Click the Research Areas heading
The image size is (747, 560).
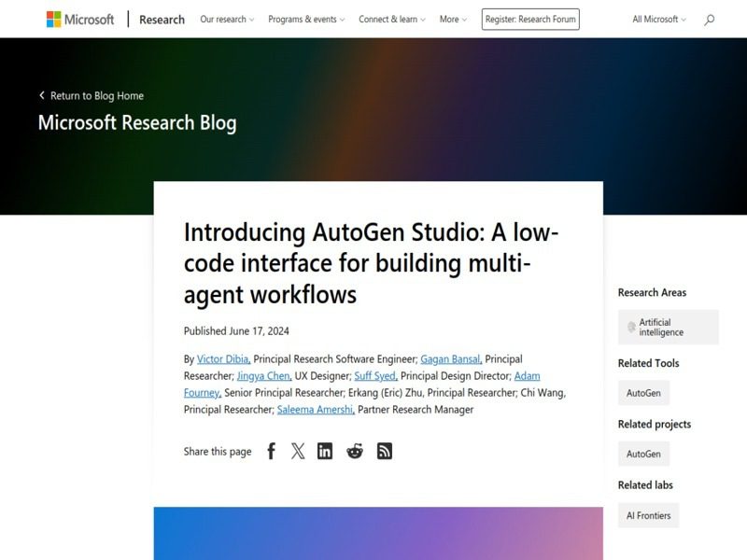click(652, 292)
